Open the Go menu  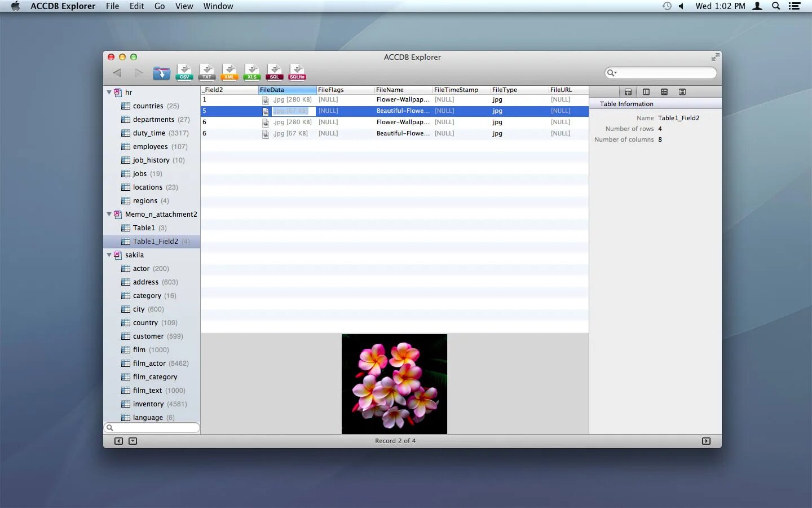point(160,6)
